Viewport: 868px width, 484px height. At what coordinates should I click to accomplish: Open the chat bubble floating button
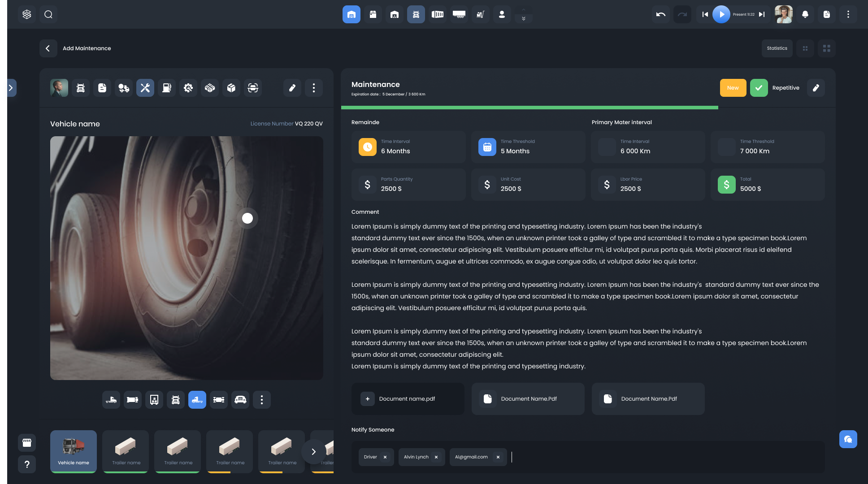[848, 439]
